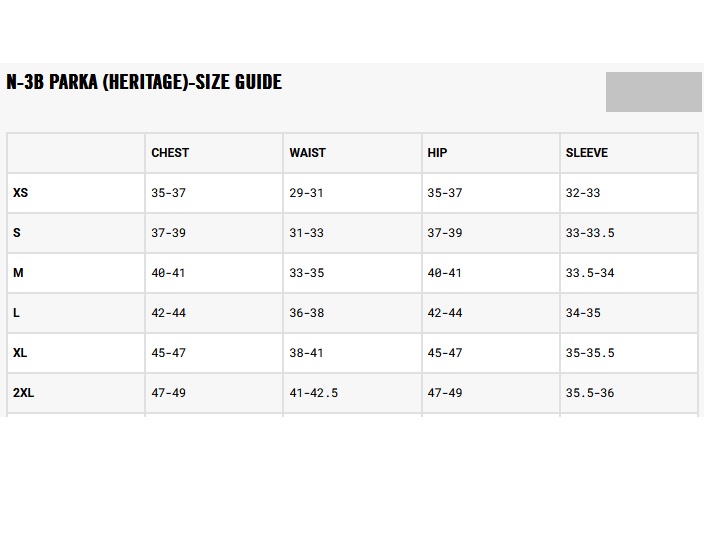Image resolution: width=715 pixels, height=539 pixels.
Task: Click the HIP column header
Action: pyautogui.click(x=437, y=153)
